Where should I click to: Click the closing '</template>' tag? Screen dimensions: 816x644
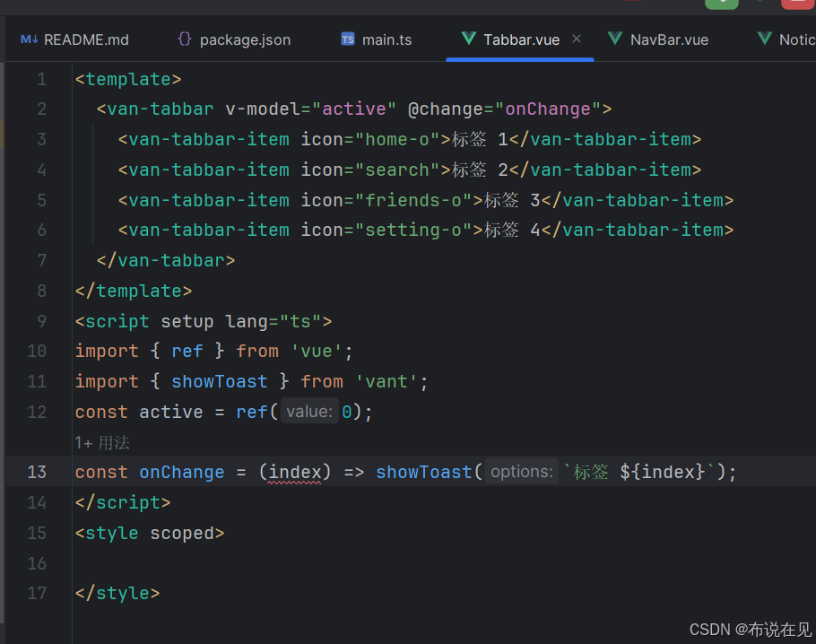point(134,291)
